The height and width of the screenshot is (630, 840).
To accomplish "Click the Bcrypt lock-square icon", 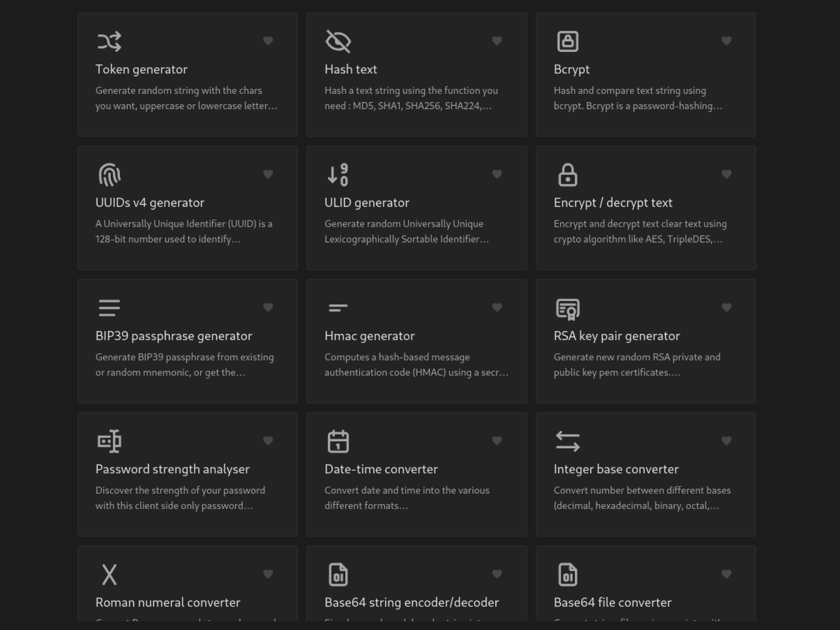I will pyautogui.click(x=567, y=41).
